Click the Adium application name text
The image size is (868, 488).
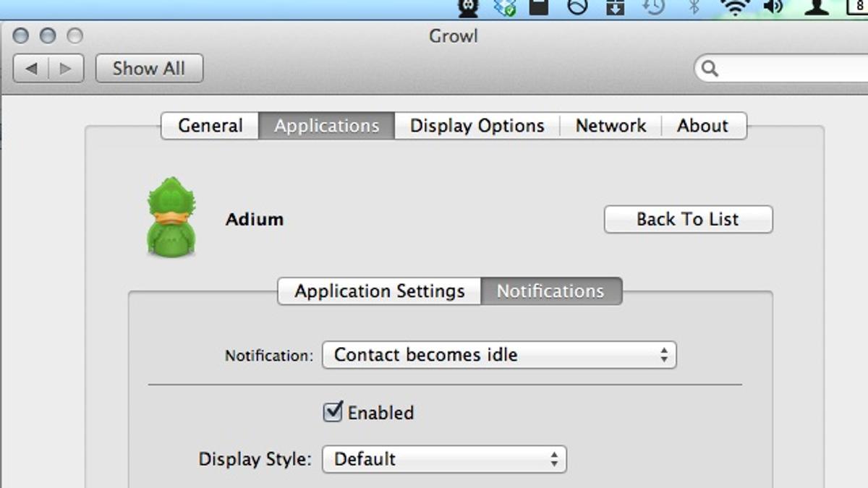point(255,220)
